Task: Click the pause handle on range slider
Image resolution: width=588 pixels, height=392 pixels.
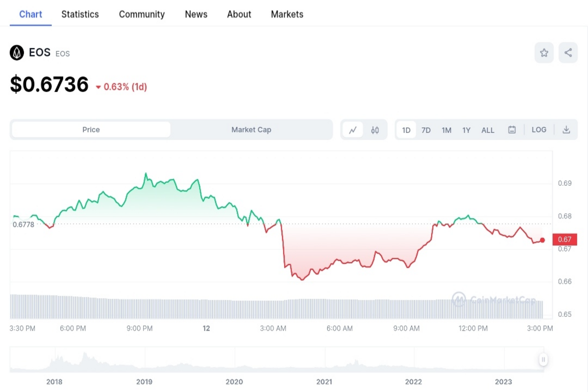Action: click(543, 360)
